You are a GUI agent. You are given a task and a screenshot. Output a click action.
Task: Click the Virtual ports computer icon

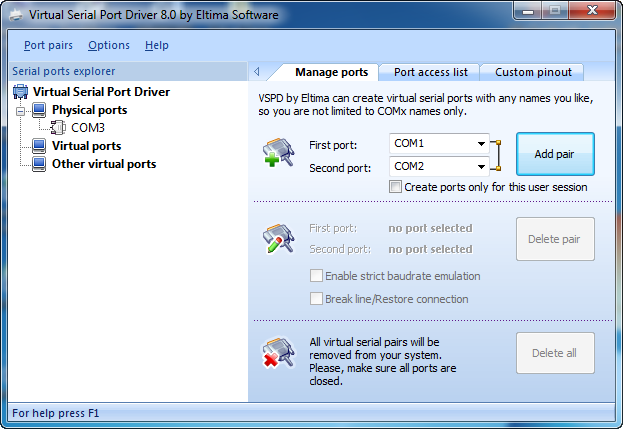point(39,146)
